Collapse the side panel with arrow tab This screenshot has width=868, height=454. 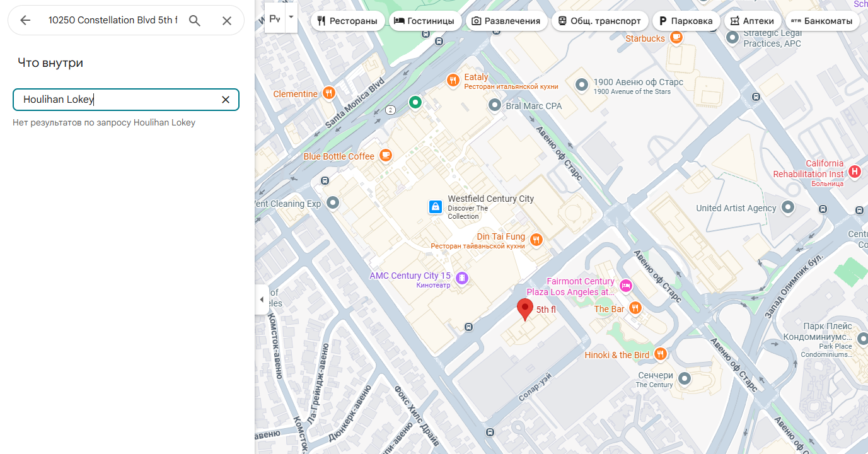tap(262, 300)
